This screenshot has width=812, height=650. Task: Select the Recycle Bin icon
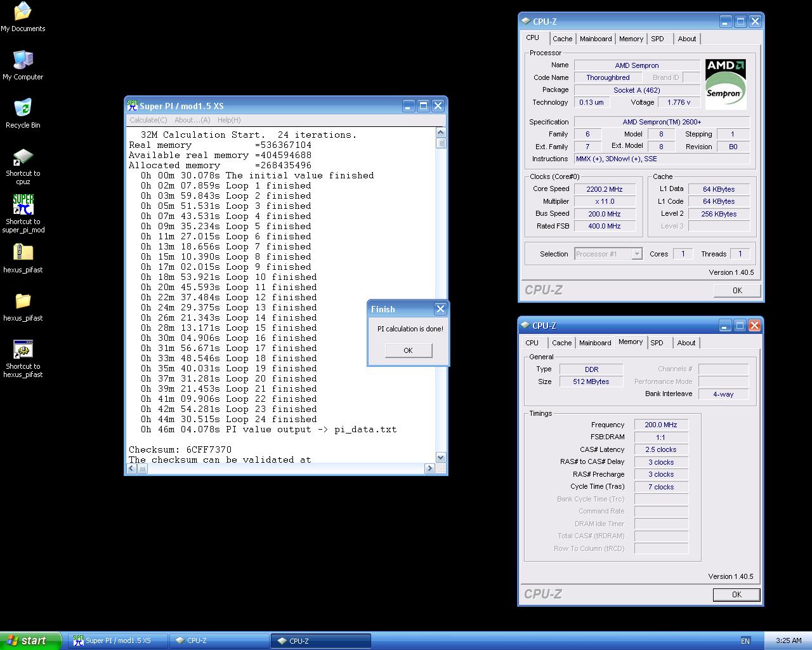tap(23, 114)
